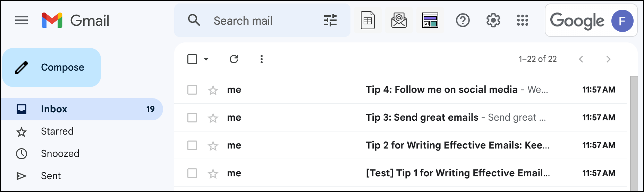The width and height of the screenshot is (644, 192).
Task: Open the Support help question mark icon
Action: click(463, 21)
